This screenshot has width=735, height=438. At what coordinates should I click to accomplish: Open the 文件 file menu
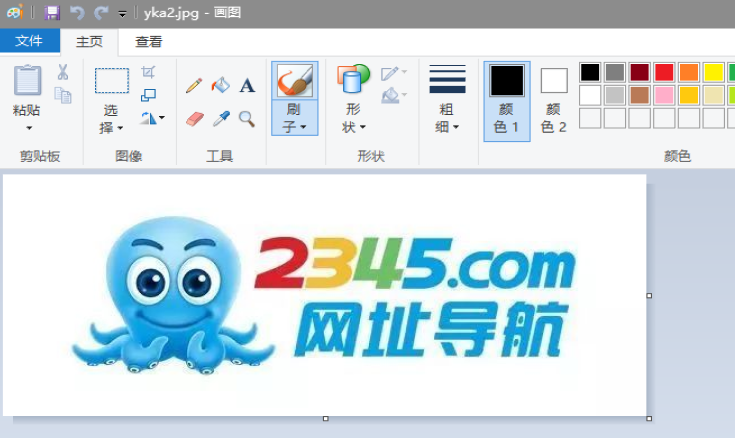coord(29,42)
